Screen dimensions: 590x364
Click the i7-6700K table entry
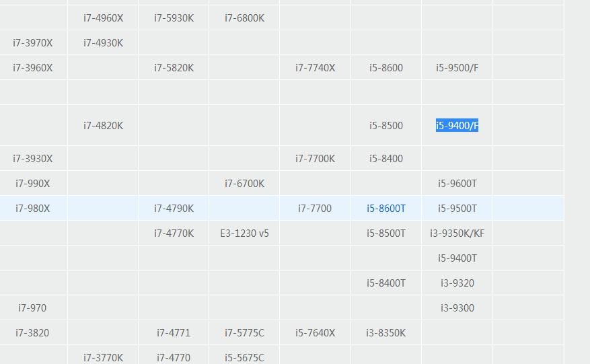[244, 184]
